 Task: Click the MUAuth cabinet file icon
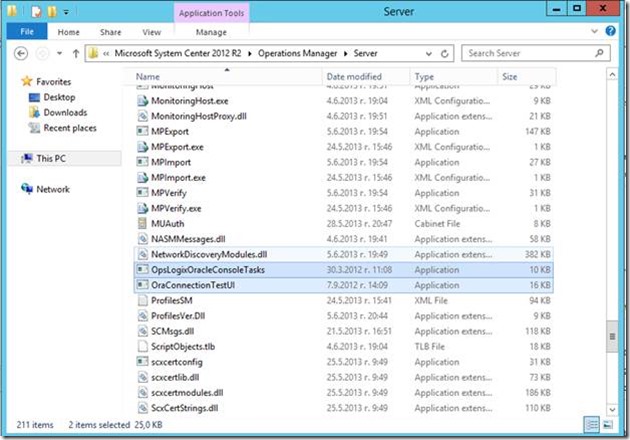pyautogui.click(x=142, y=224)
